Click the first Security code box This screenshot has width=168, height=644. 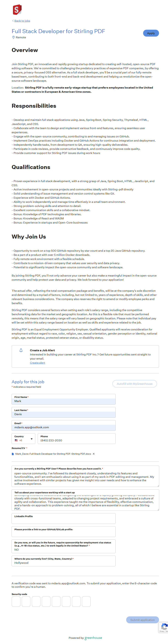click(x=16, y=602)
